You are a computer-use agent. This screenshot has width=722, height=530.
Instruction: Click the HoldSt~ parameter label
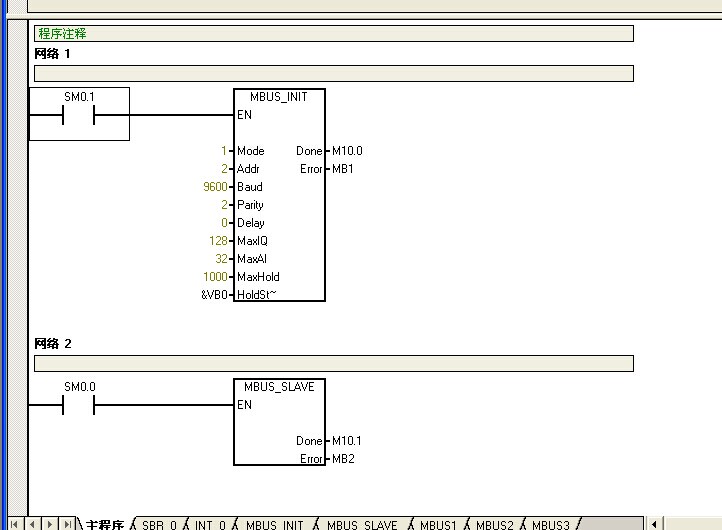(x=256, y=295)
